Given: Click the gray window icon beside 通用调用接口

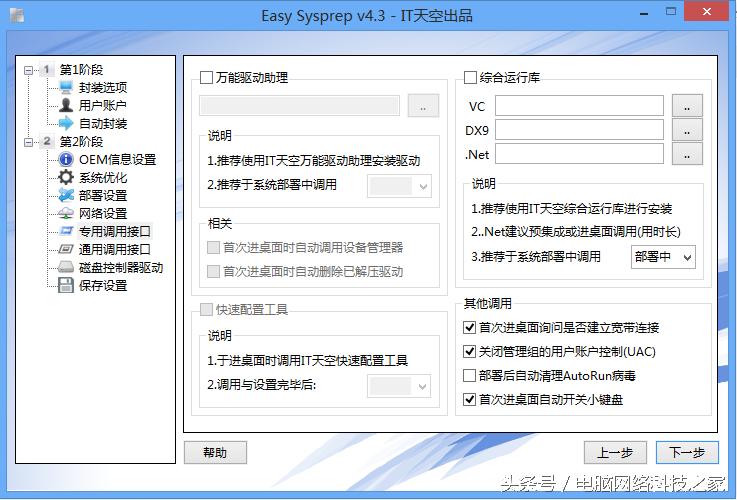Looking at the screenshot, I should coord(66,249).
